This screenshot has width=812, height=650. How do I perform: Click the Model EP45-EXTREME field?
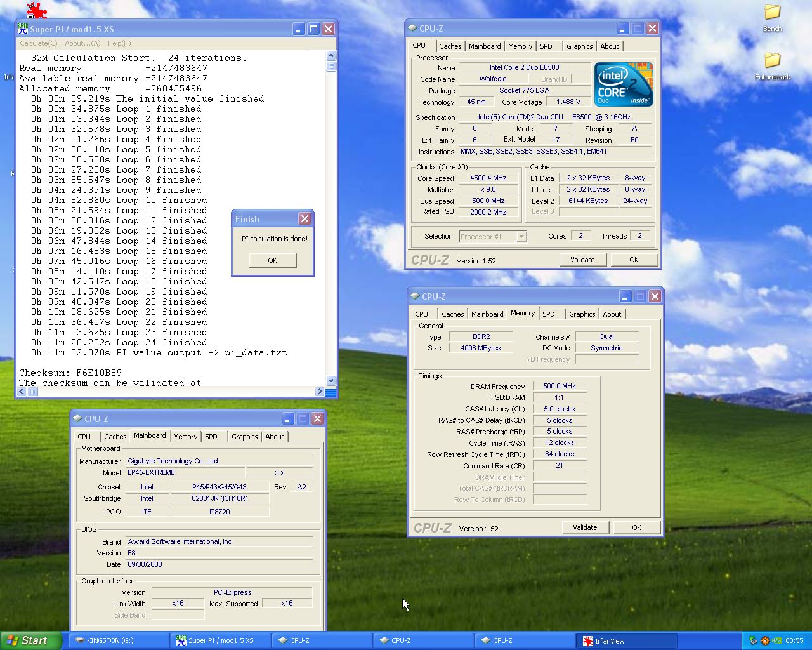pyautogui.click(x=185, y=472)
